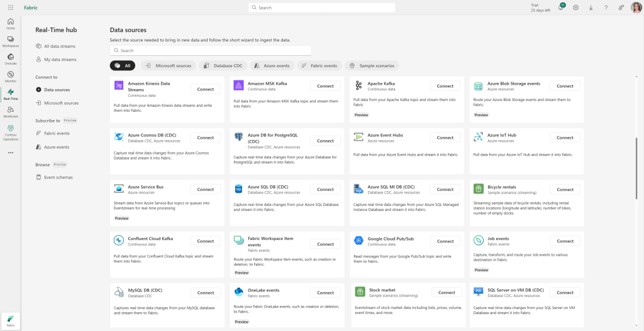The height and width of the screenshot is (331, 644).
Task: Select the All filter tab
Action: coord(123,65)
